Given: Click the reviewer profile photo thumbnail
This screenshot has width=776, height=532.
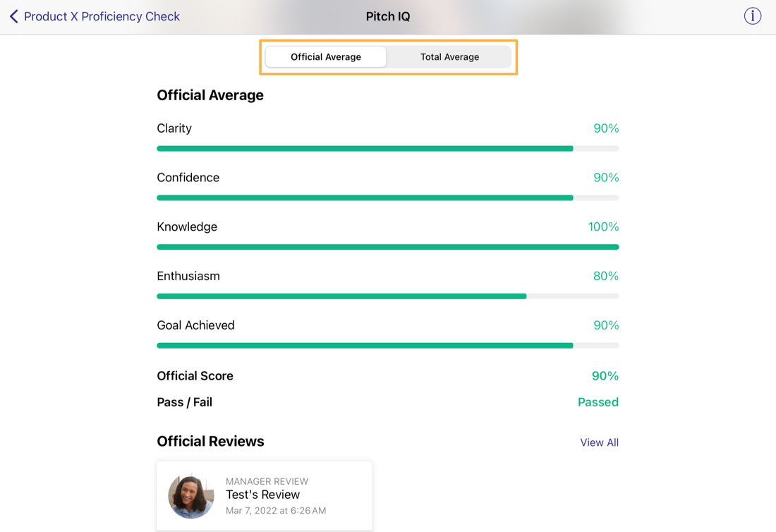Looking at the screenshot, I should tap(191, 497).
